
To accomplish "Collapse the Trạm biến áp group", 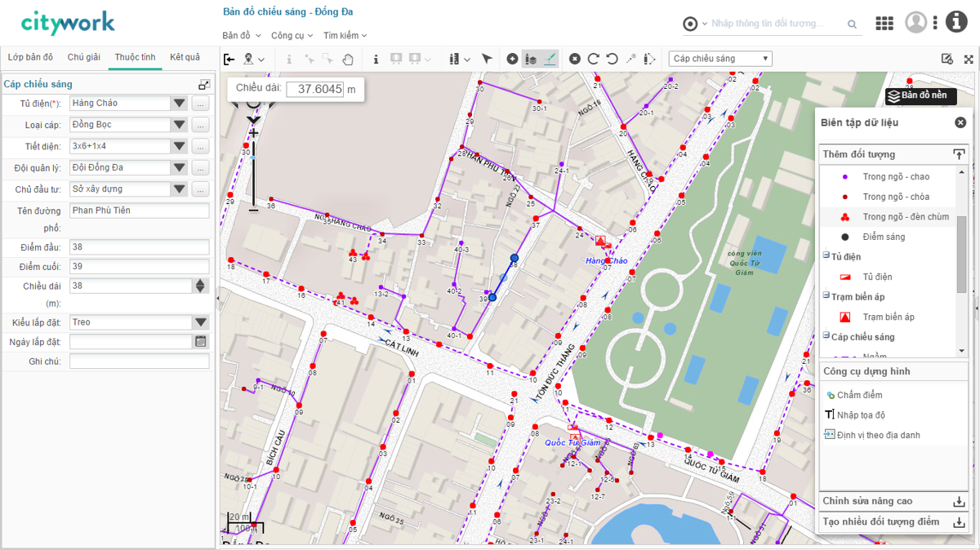I will pyautogui.click(x=826, y=296).
